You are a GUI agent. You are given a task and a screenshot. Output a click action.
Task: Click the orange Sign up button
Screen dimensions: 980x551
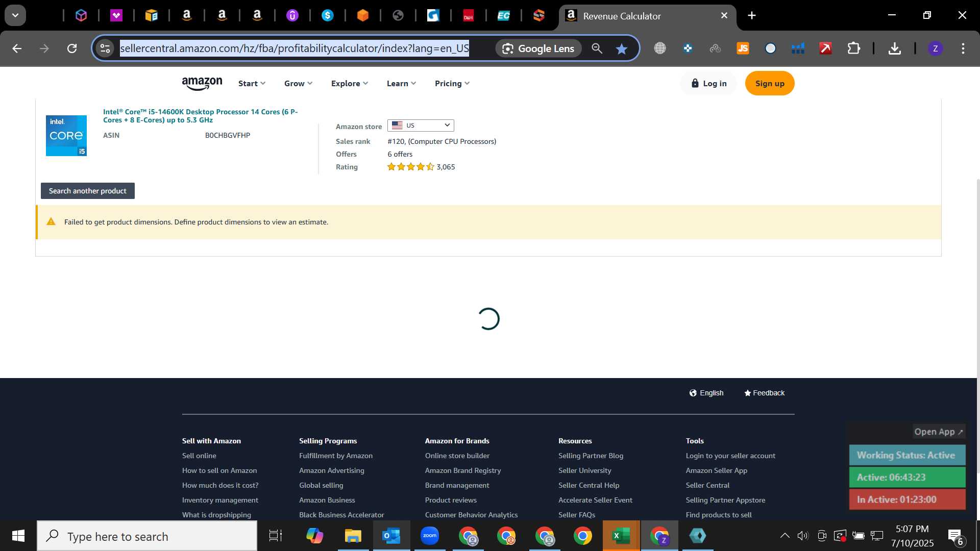tap(770, 84)
